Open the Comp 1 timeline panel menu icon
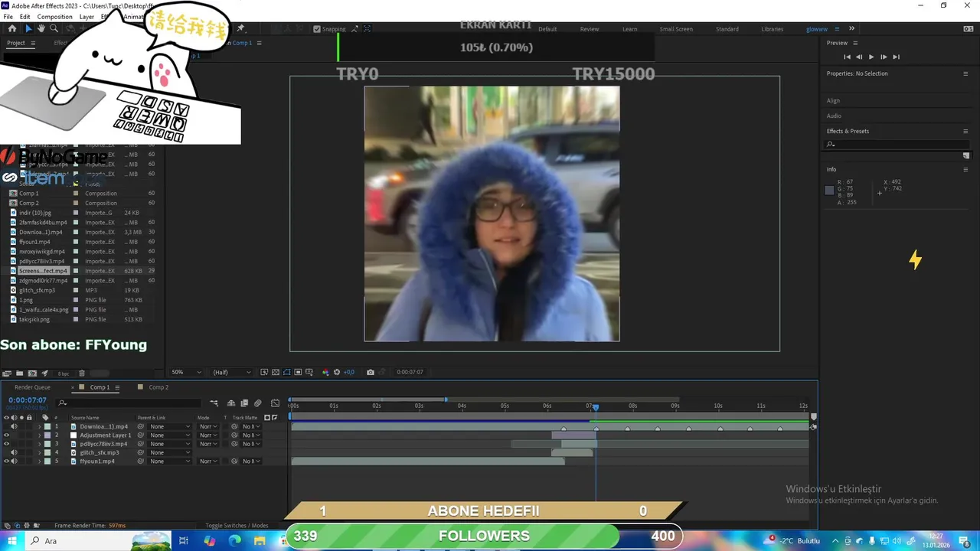 [117, 387]
